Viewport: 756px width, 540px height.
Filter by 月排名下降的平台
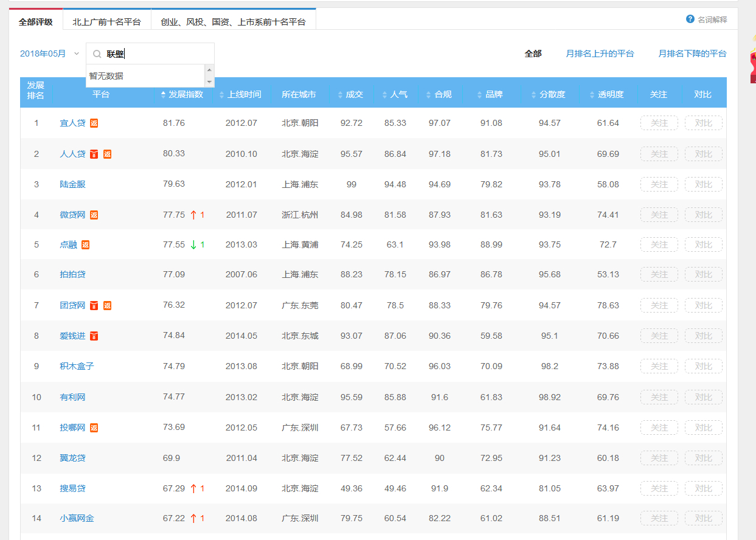coord(692,54)
